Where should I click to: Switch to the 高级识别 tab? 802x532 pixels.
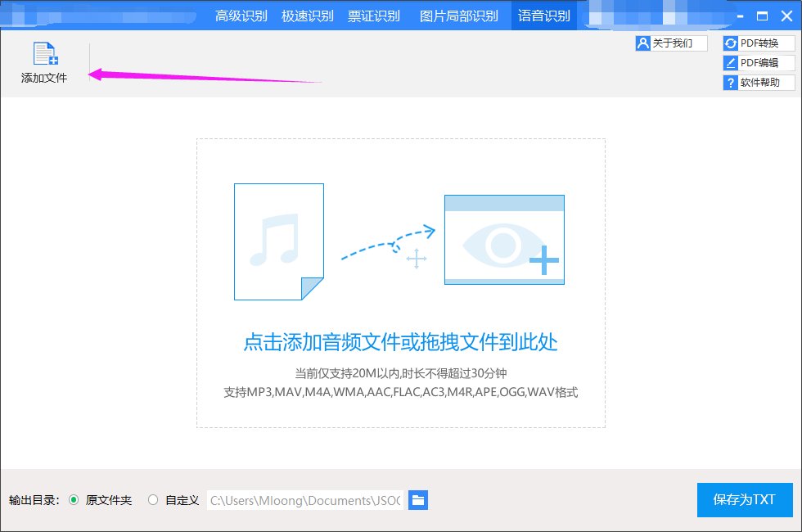241,15
